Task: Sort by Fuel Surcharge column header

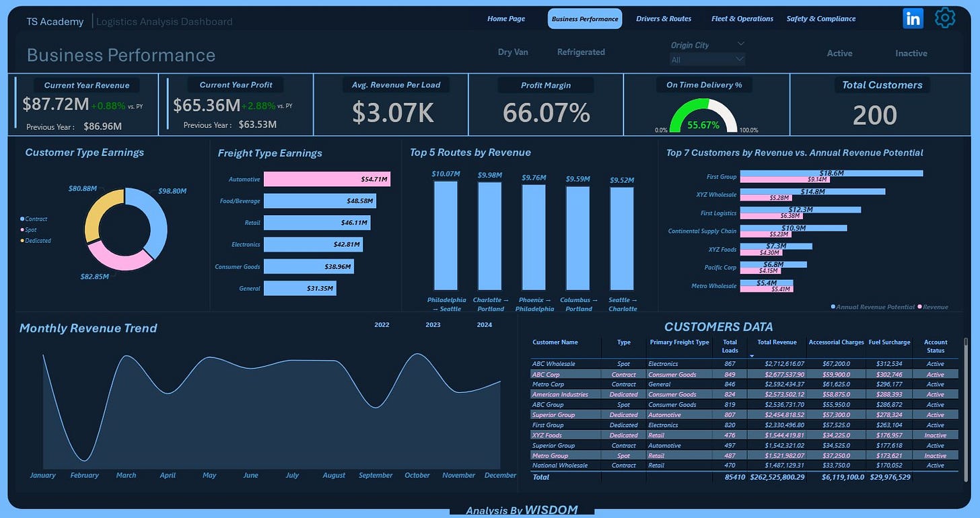Action: 890,342
